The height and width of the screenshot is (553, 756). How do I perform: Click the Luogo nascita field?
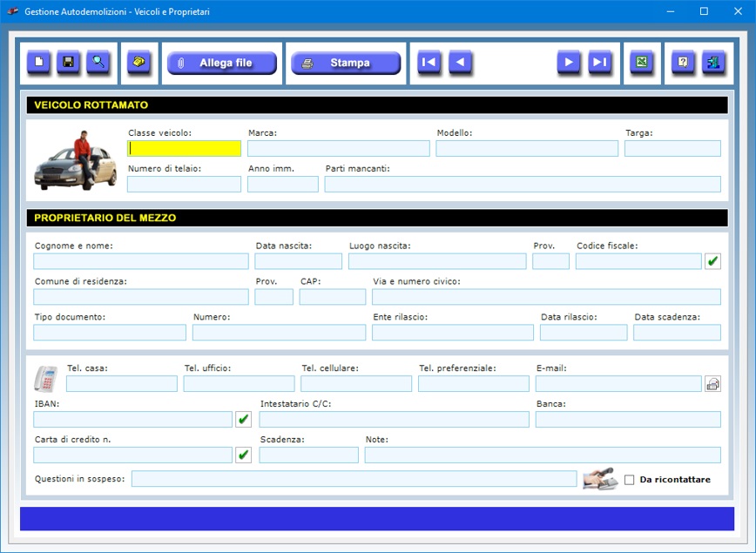(x=437, y=261)
